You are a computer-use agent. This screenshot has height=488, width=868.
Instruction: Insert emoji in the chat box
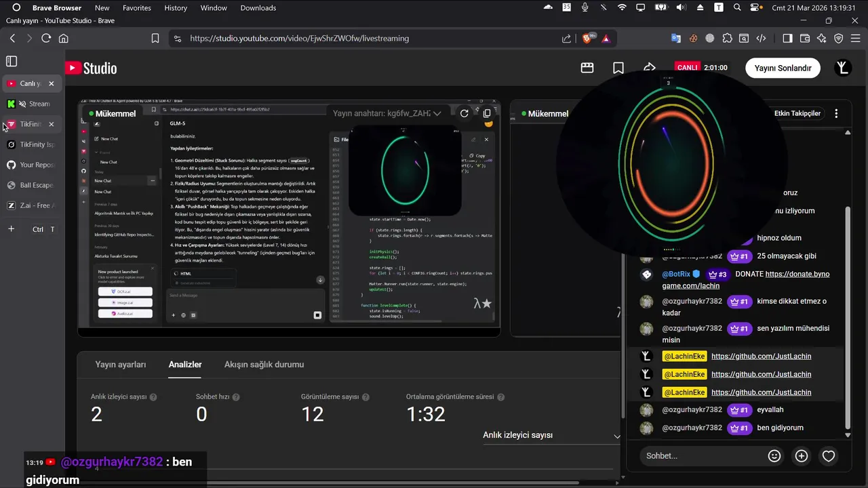tap(774, 456)
